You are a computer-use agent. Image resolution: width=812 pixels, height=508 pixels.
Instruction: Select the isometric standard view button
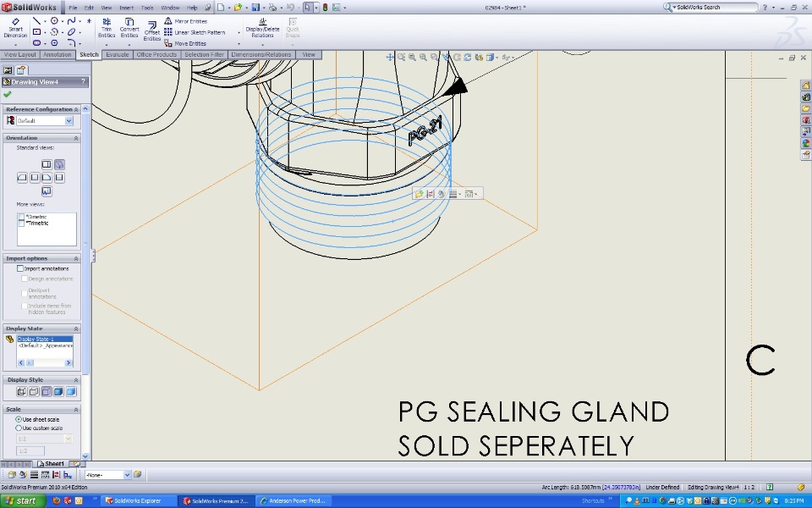pos(59,164)
